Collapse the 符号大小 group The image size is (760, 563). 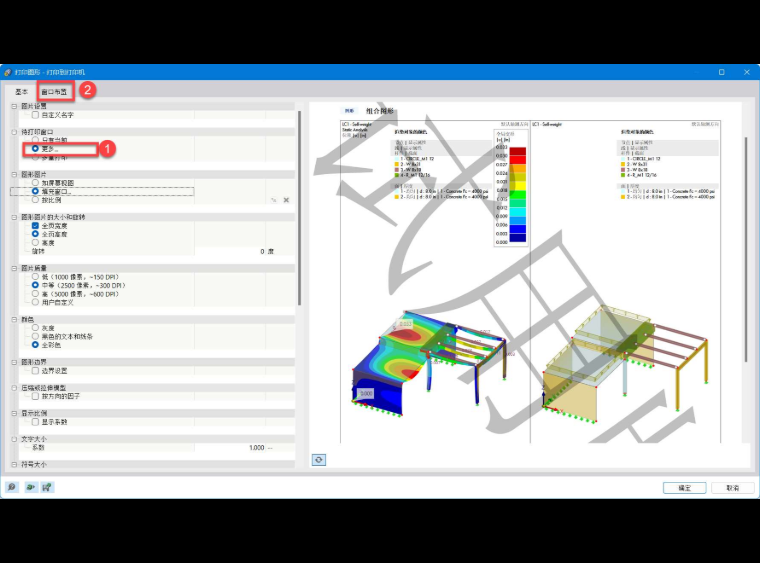point(14,465)
